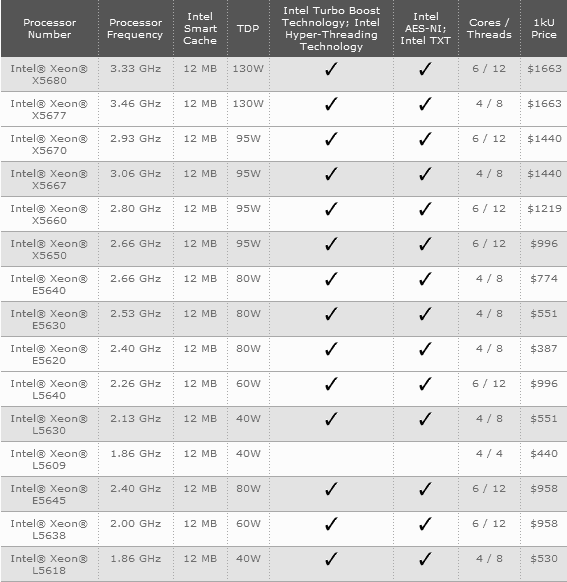Select the $1219 price cell

pyautogui.click(x=544, y=209)
